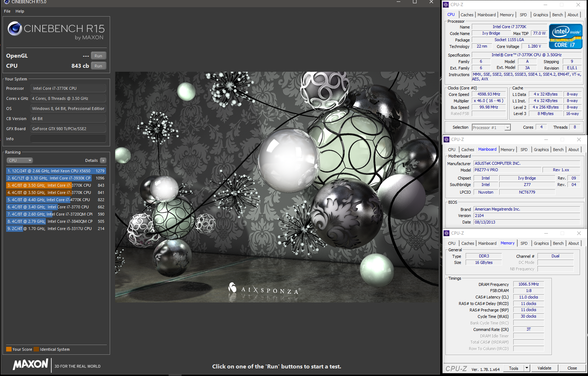Click the Validate button in CPU-Z
The height and width of the screenshot is (376, 588).
(x=544, y=368)
